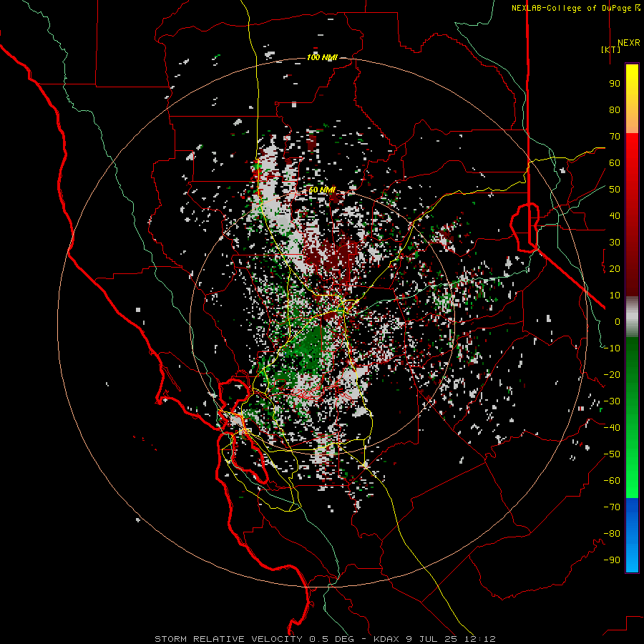
Task: Click the -60 value on velocity scale
Action: [x=612, y=481]
